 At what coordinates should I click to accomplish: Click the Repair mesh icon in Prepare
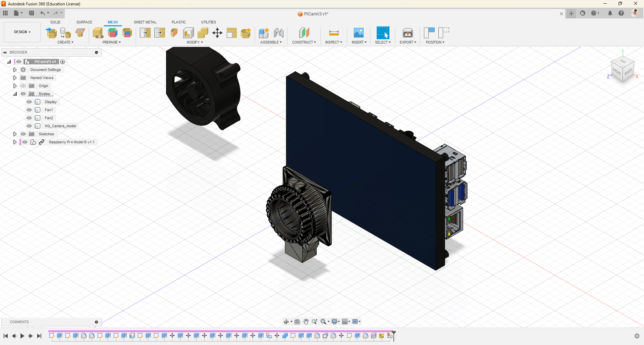pyautogui.click(x=98, y=33)
